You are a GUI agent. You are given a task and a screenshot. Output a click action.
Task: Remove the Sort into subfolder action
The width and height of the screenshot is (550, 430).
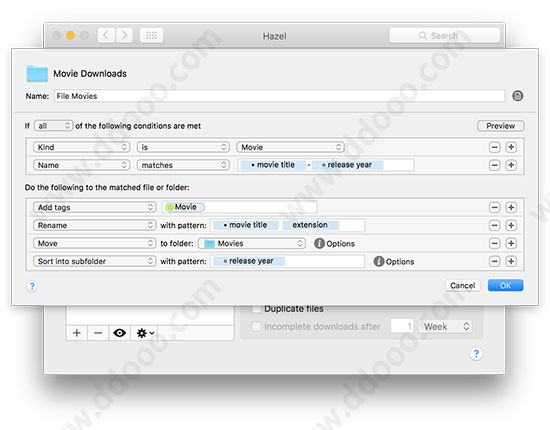494,261
